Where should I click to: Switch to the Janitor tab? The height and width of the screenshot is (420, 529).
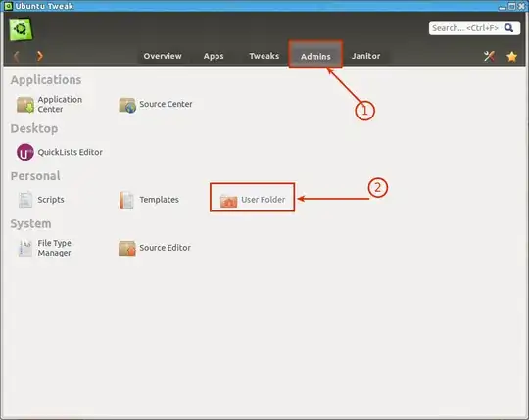[366, 56]
